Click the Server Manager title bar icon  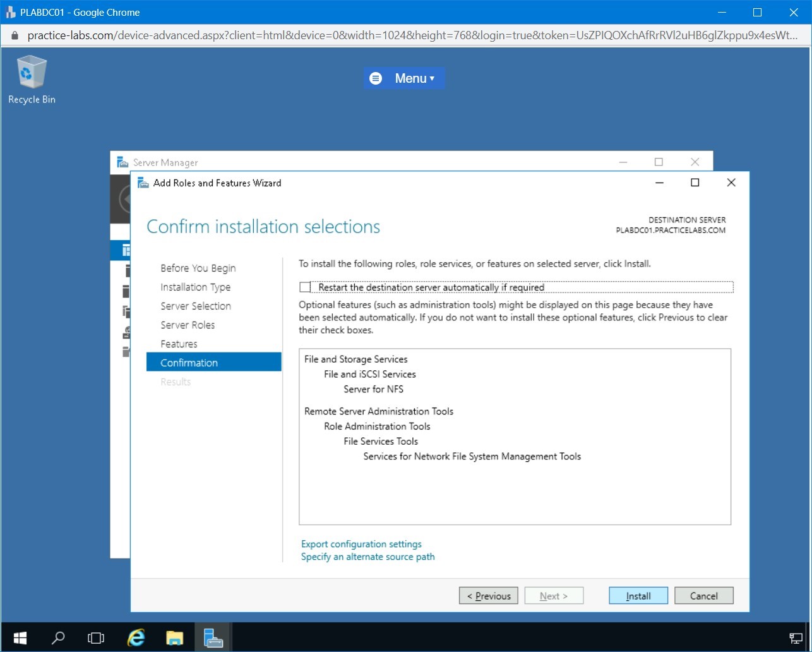pyautogui.click(x=122, y=162)
